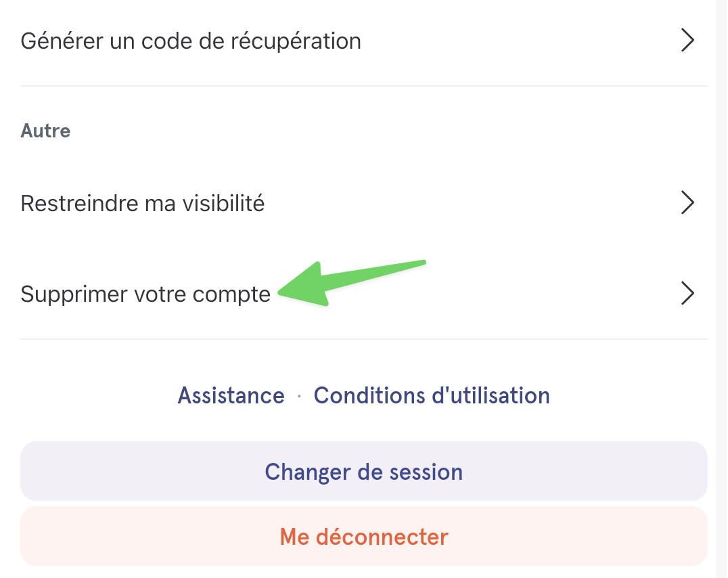Switch session via the lavender button
This screenshot has height=578, width=728.
click(363, 471)
